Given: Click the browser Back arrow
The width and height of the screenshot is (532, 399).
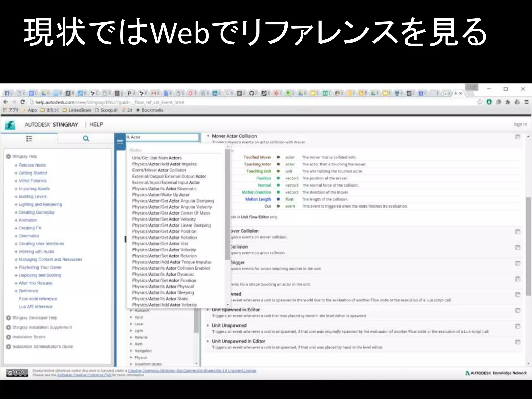Looking at the screenshot, I should point(6,102).
